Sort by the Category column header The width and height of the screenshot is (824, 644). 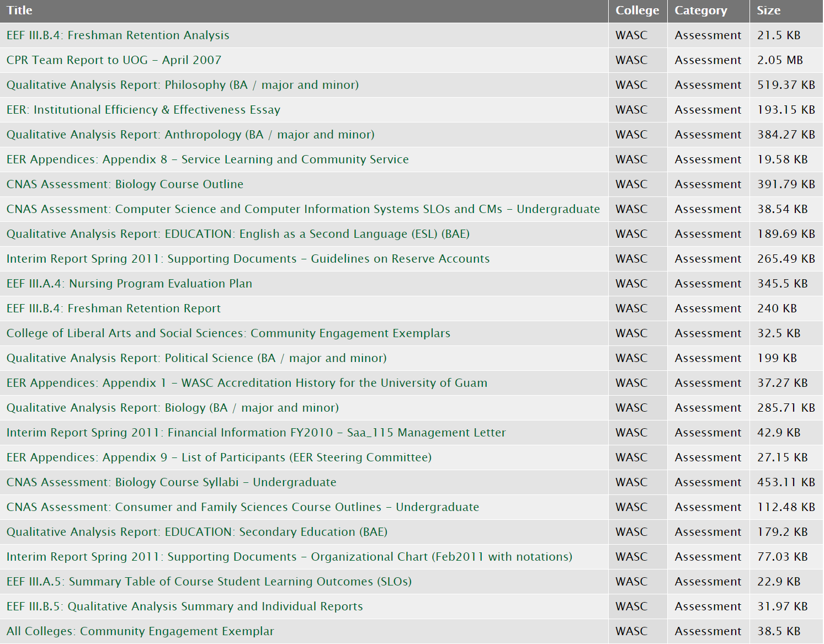point(701,10)
